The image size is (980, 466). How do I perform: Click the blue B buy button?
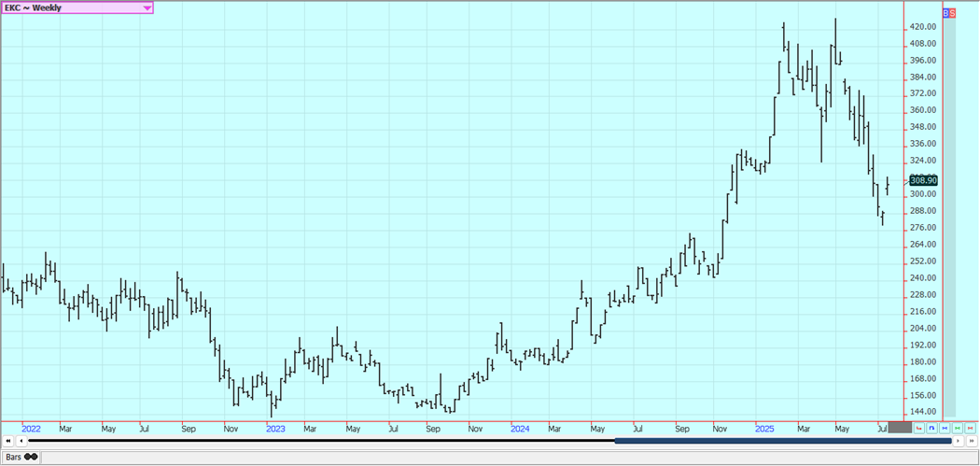pos(945,12)
